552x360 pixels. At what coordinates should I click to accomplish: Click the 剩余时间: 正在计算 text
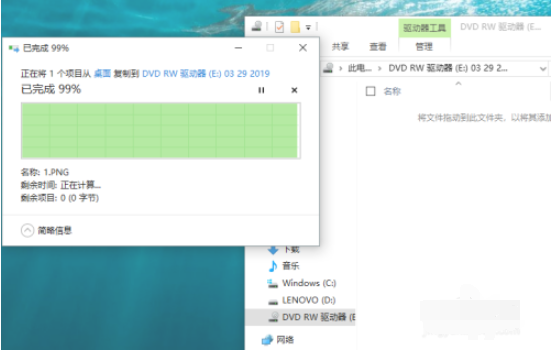pyautogui.click(x=61, y=185)
